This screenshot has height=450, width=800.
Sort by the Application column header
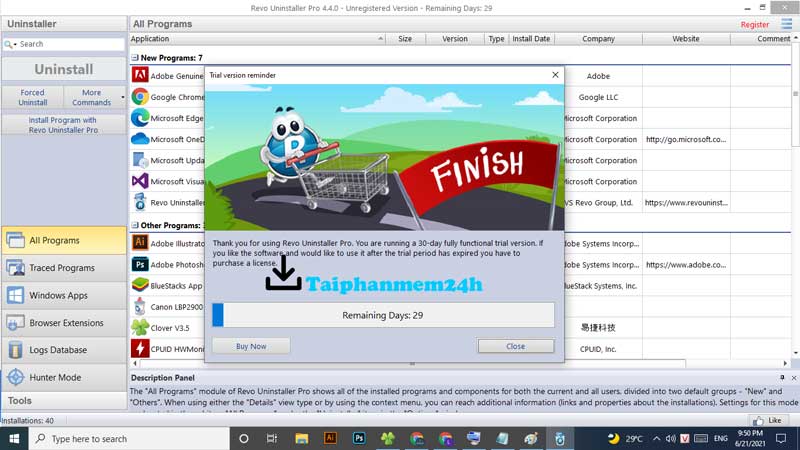[x=257, y=39]
